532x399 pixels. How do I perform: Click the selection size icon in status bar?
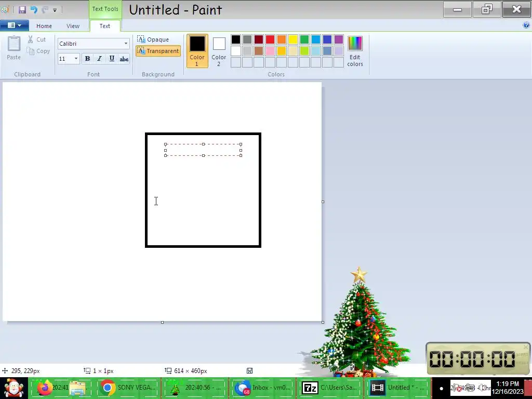[x=87, y=371]
